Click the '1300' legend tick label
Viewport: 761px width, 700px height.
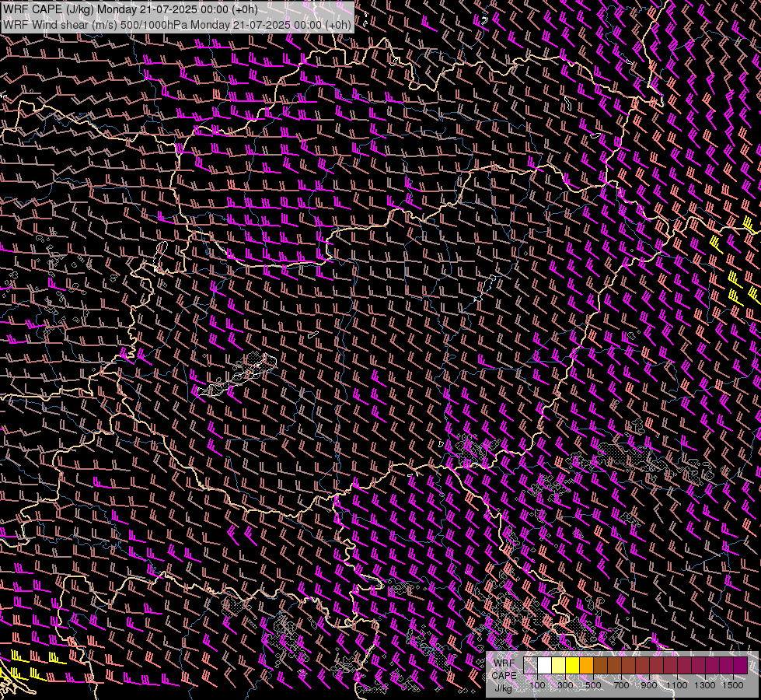(x=705, y=685)
